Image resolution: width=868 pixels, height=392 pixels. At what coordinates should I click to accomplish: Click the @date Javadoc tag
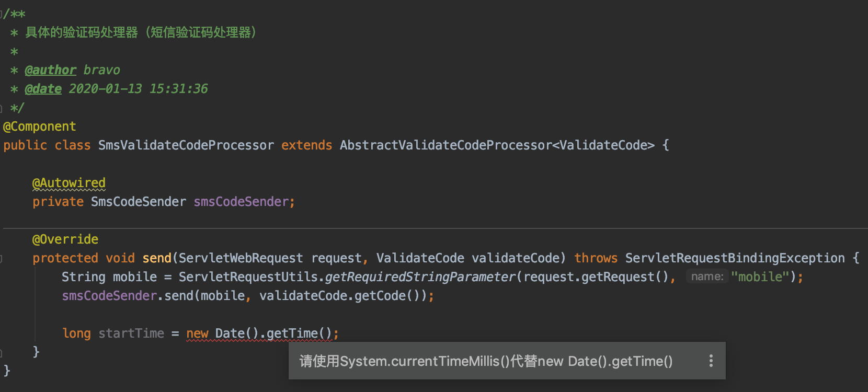coord(43,89)
